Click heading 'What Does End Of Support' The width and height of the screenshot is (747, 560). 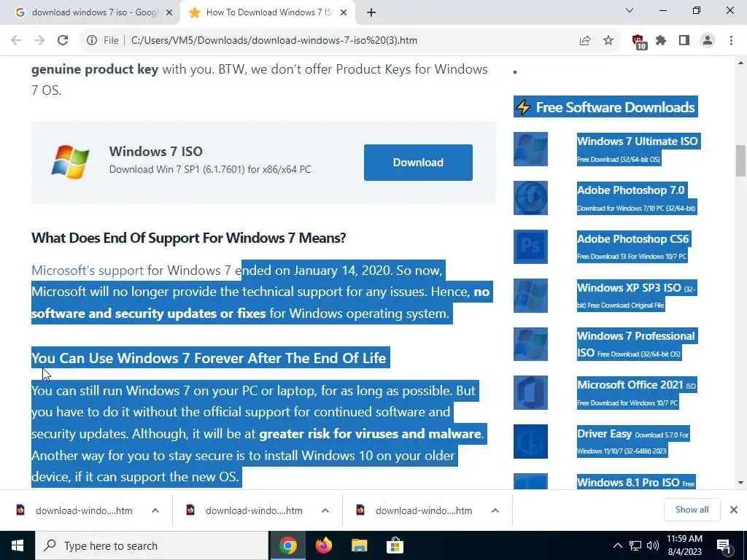click(189, 238)
